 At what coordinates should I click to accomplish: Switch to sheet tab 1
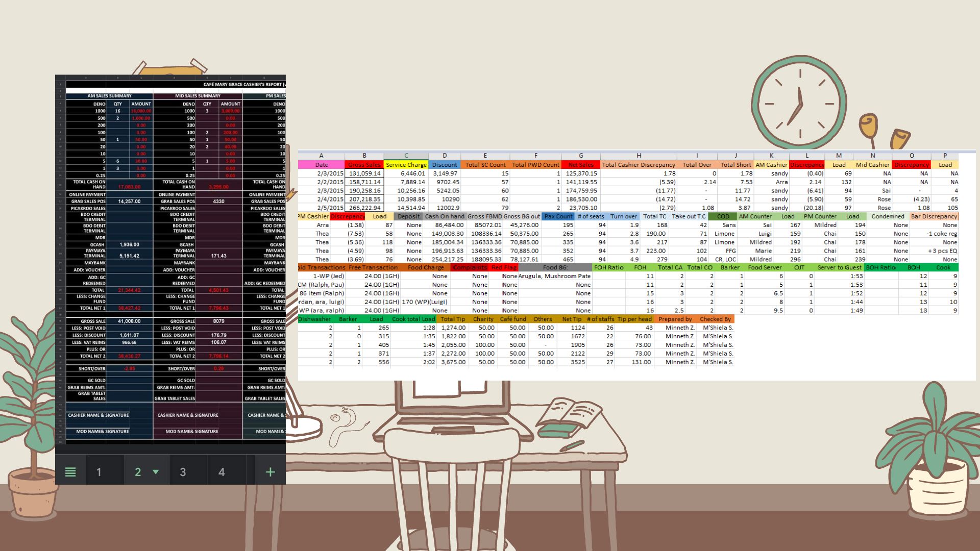coord(99,472)
